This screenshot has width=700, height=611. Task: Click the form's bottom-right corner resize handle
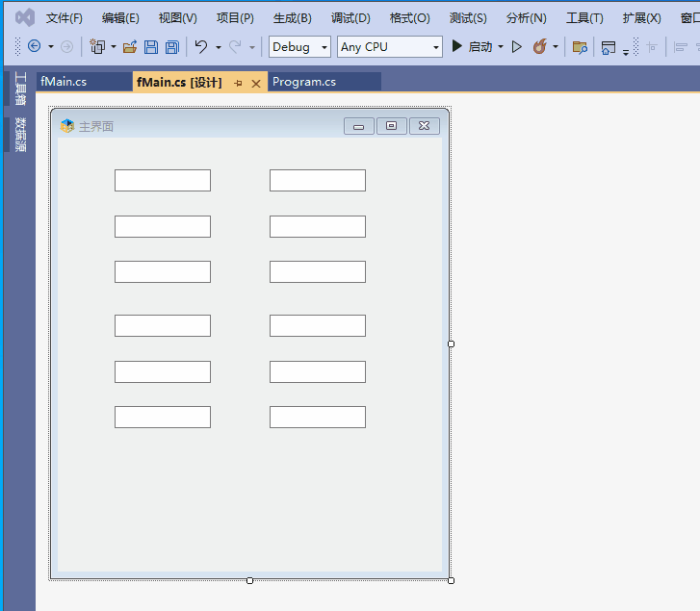coord(451,580)
